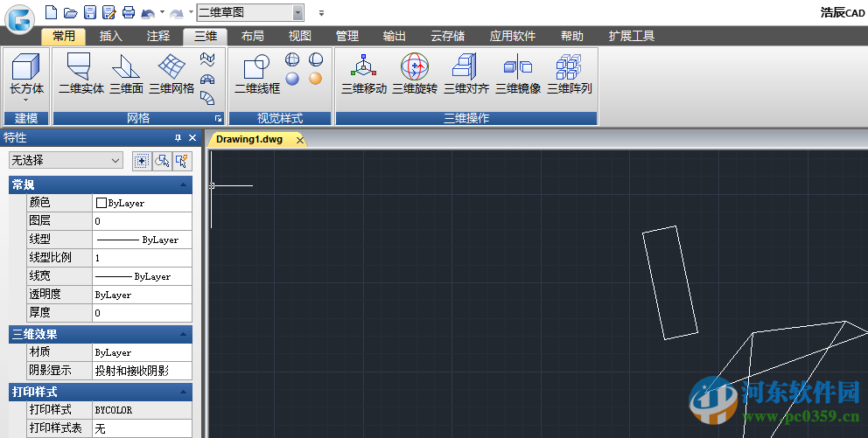Choose the blue shaded sphere visual style

[292, 79]
